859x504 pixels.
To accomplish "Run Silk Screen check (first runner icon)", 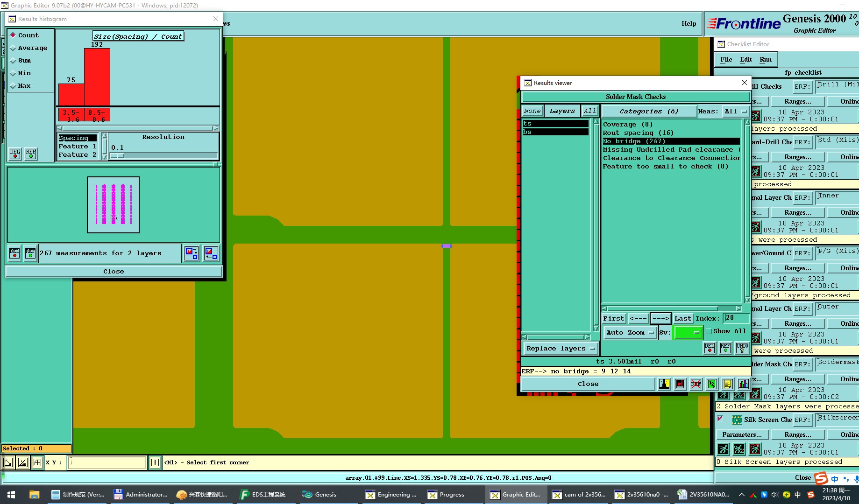I will click(724, 449).
